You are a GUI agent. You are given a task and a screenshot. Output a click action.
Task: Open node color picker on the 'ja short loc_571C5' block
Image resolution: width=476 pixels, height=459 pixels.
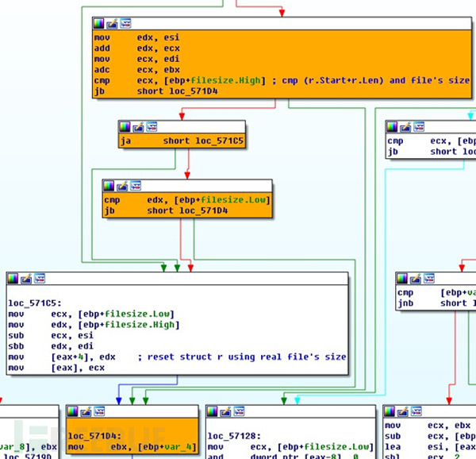point(125,127)
